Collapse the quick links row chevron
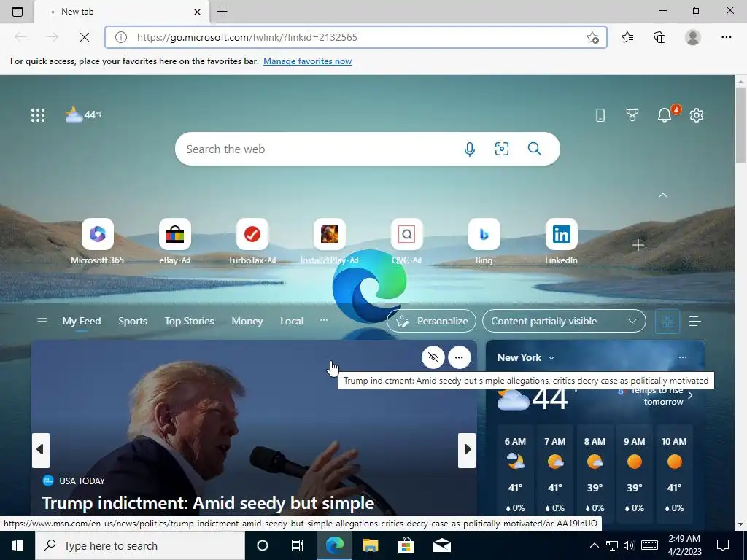 [662, 195]
